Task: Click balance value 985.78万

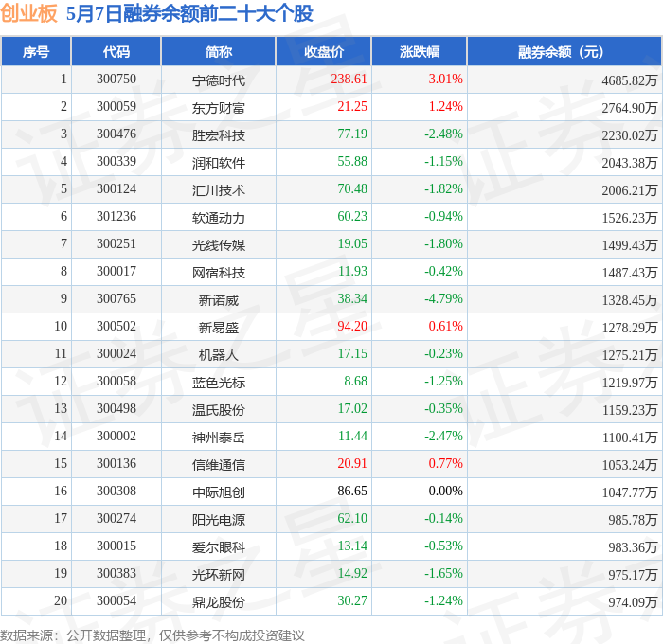Action: (x=633, y=520)
